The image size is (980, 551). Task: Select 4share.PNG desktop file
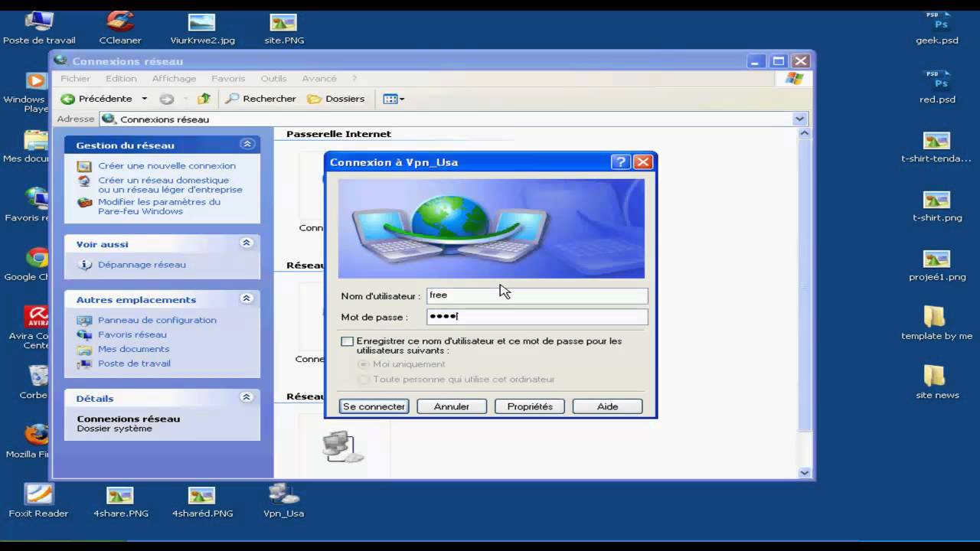(121, 501)
